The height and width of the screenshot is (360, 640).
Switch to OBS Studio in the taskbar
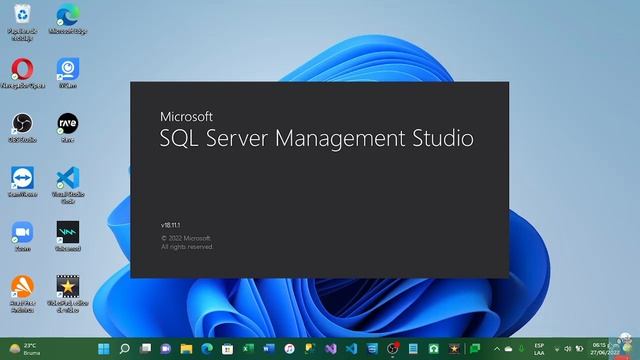click(x=392, y=349)
